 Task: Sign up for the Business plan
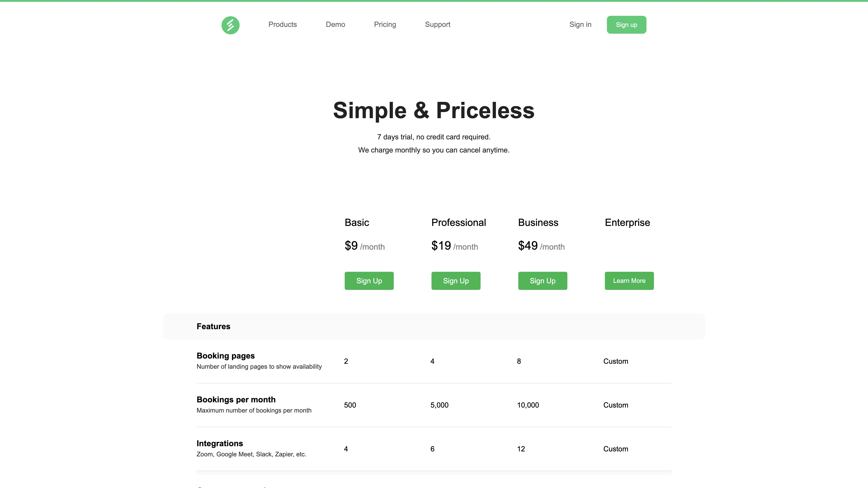pos(542,281)
